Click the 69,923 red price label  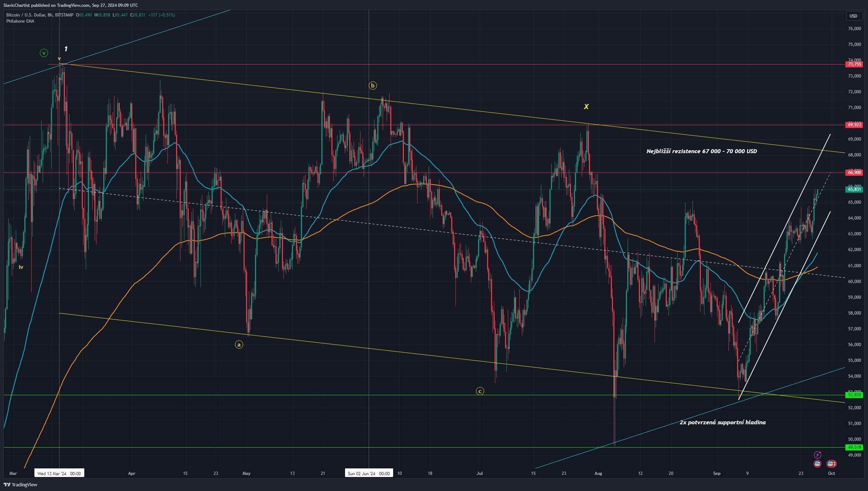[854, 125]
